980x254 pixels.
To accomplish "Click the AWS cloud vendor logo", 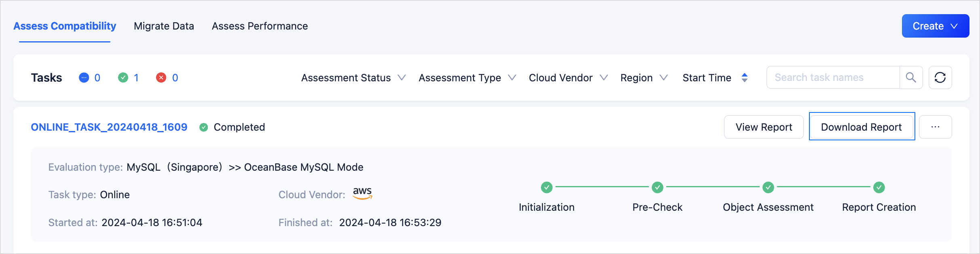I will tap(362, 193).
